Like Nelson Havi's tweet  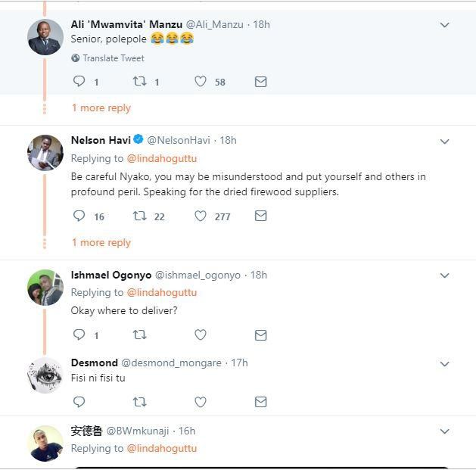(201, 216)
